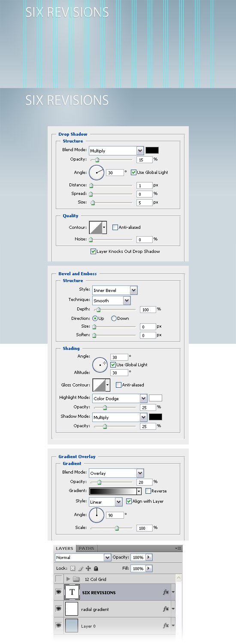Open the Gloss Contour picker arrow
This screenshot has height=644, width=236.
coord(108,385)
